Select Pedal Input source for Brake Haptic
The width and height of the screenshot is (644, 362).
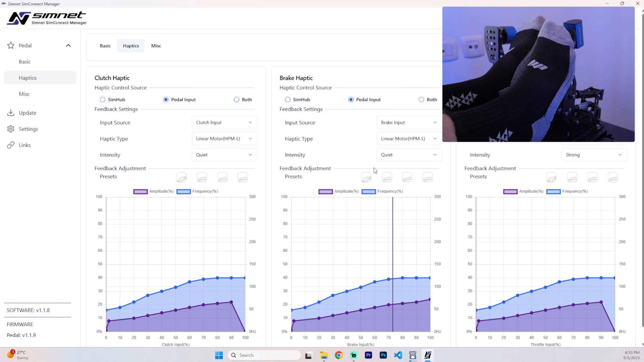coord(351,99)
